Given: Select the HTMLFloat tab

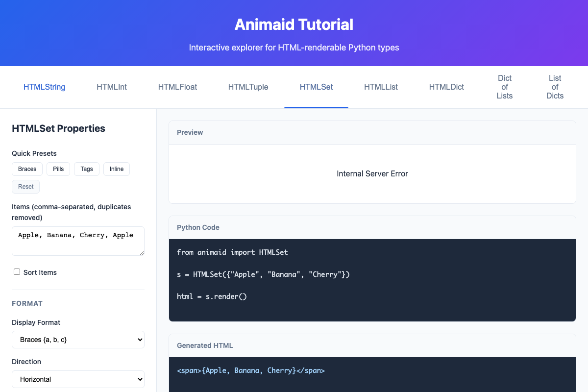Looking at the screenshot, I should tap(177, 87).
